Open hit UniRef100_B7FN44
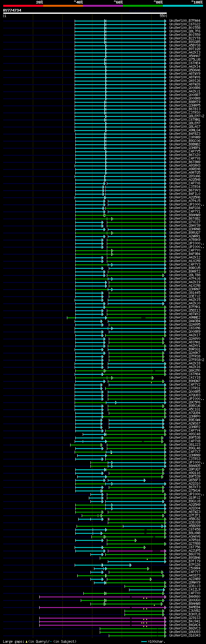Screen dimensions: 206x644 pyautogui.click(x=185, y=21)
